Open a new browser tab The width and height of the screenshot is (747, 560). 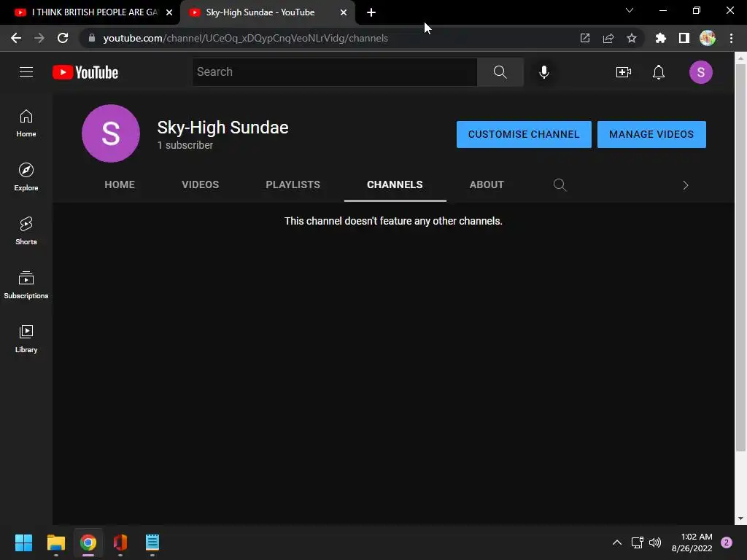371,12
